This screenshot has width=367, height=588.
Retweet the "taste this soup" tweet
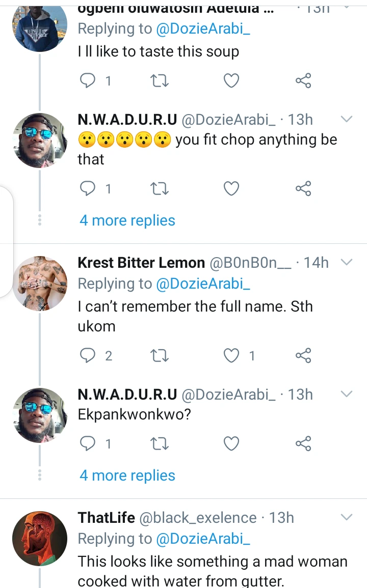[161, 80]
